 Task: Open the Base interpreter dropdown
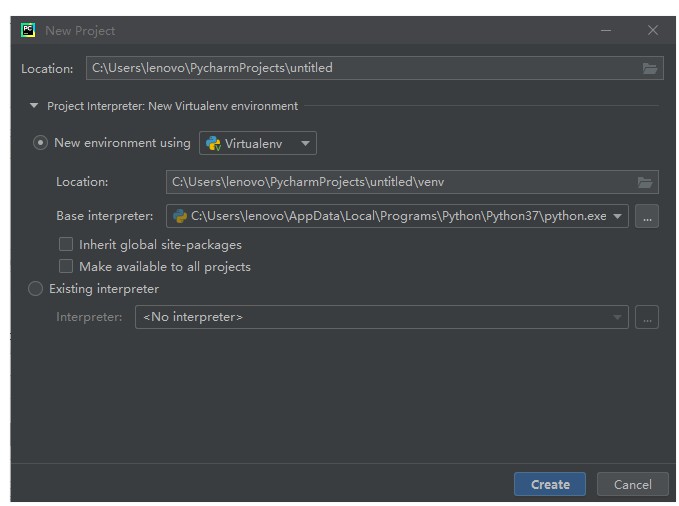tap(397, 216)
